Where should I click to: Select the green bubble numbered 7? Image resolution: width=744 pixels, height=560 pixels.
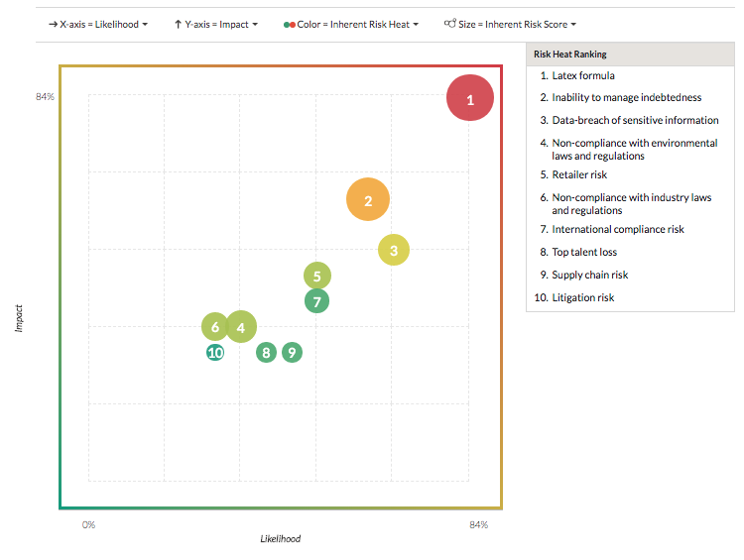point(316,301)
